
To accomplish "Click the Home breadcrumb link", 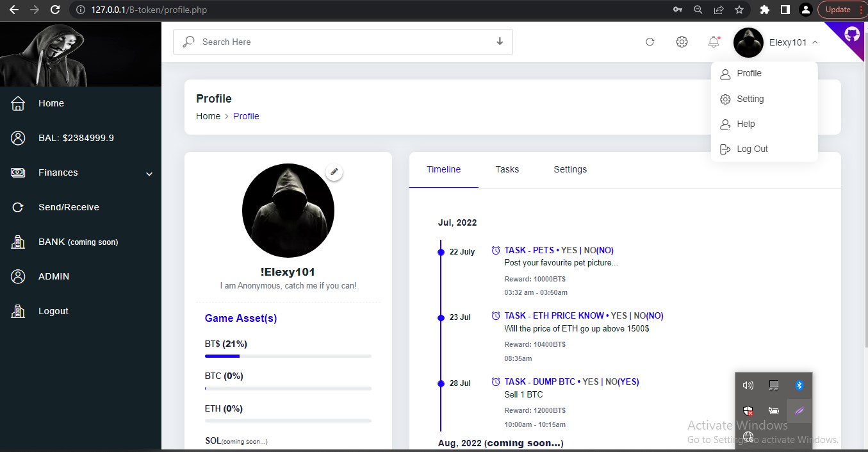I will (208, 116).
